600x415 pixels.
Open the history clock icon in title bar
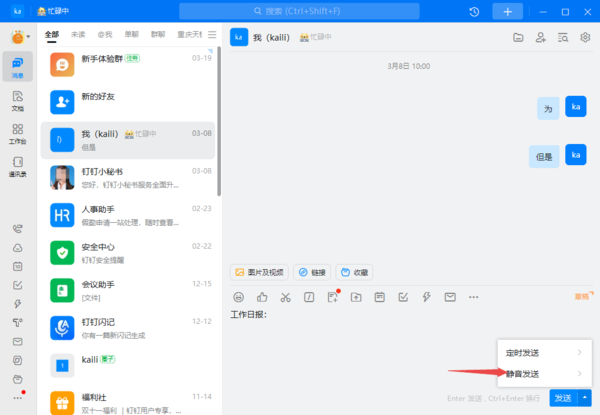pos(474,11)
